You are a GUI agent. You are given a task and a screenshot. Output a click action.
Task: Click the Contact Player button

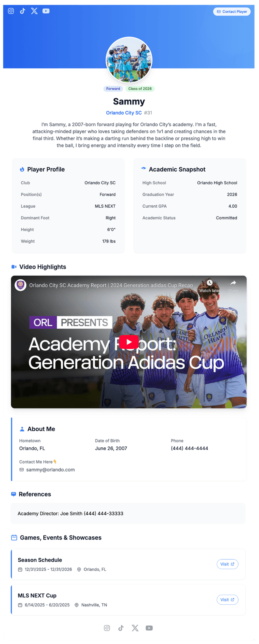[x=232, y=12]
